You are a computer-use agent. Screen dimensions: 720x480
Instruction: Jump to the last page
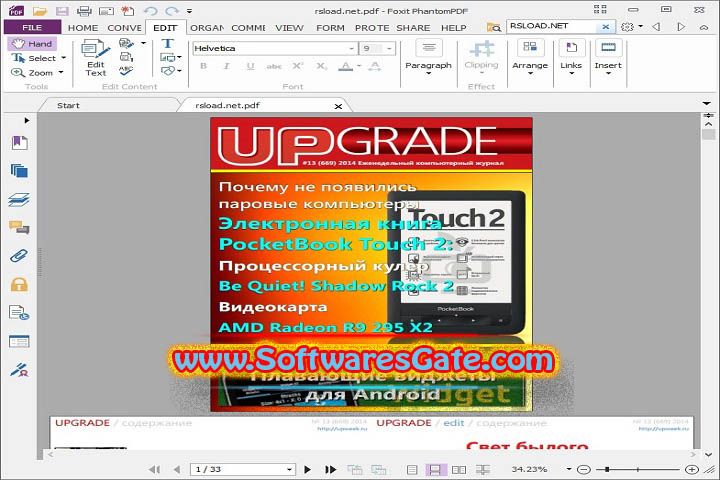[x=330, y=469]
